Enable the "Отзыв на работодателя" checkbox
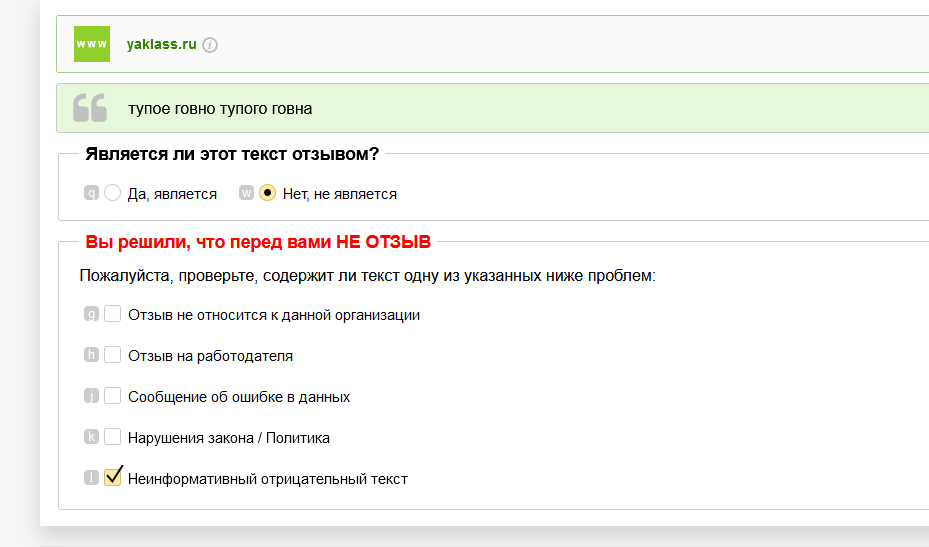 (113, 354)
